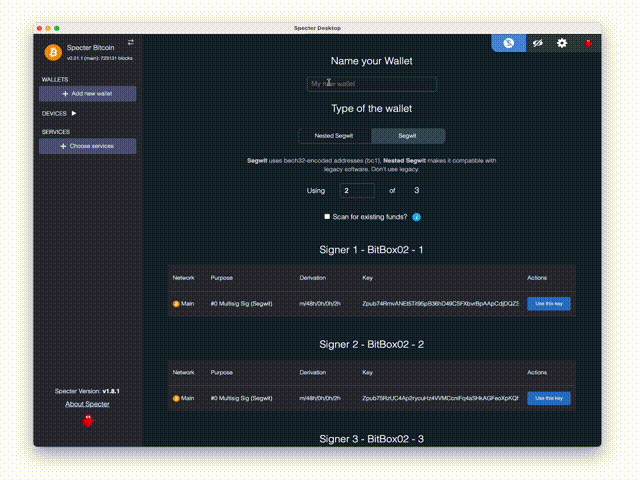
Task: Click the Zpub74 key text of Signer 1
Action: [x=440, y=304]
